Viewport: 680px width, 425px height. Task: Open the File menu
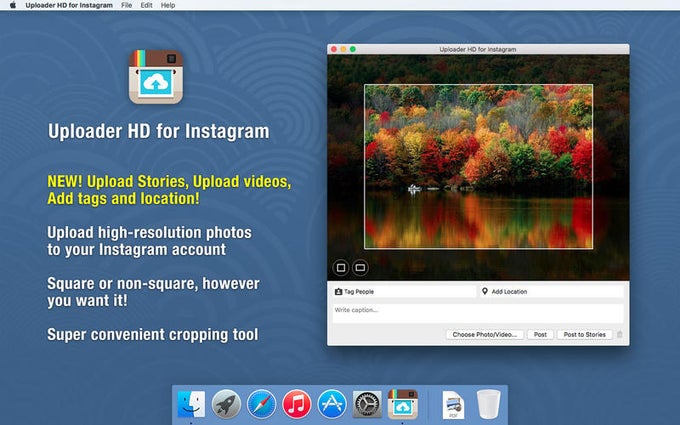pyautogui.click(x=127, y=5)
